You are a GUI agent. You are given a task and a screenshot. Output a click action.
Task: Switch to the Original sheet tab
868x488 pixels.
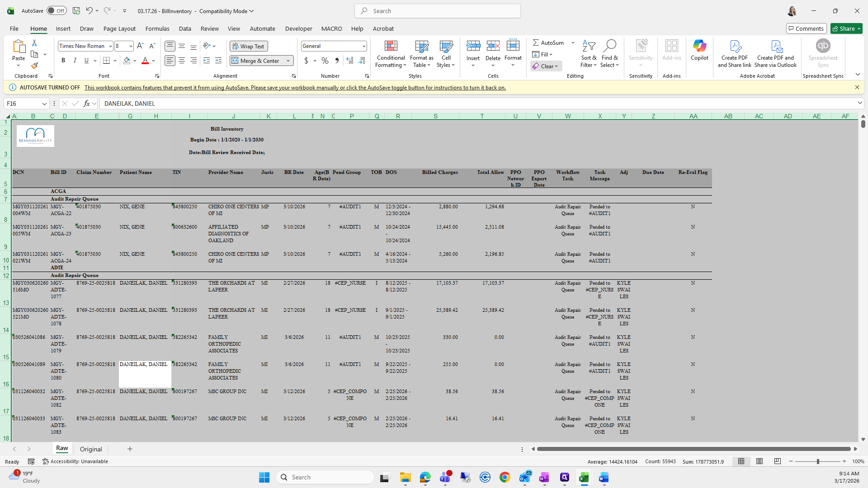[x=91, y=449]
